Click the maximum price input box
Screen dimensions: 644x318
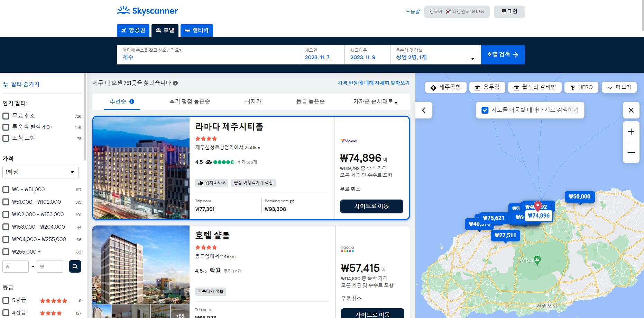(x=50, y=266)
